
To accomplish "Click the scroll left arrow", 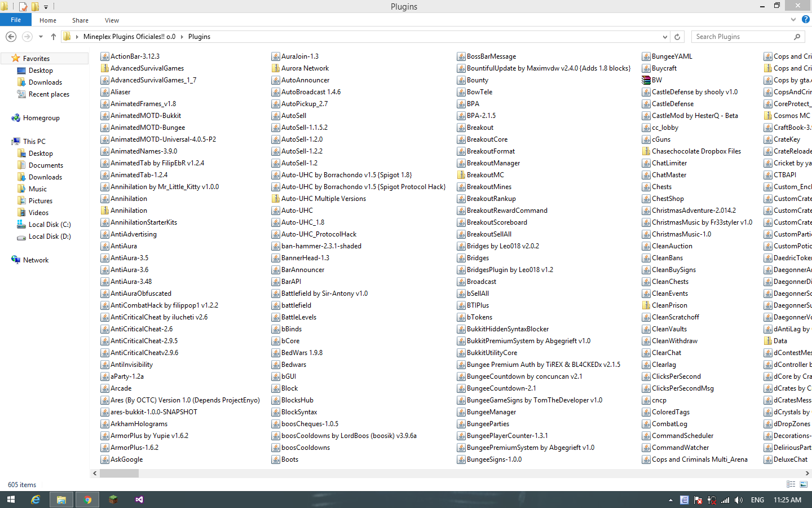I will tap(95, 473).
